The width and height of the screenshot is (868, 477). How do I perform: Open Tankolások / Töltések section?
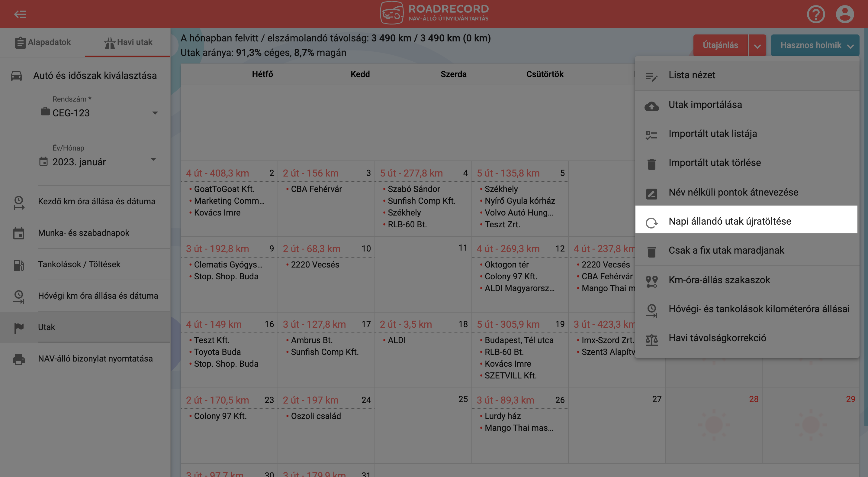tap(85, 264)
